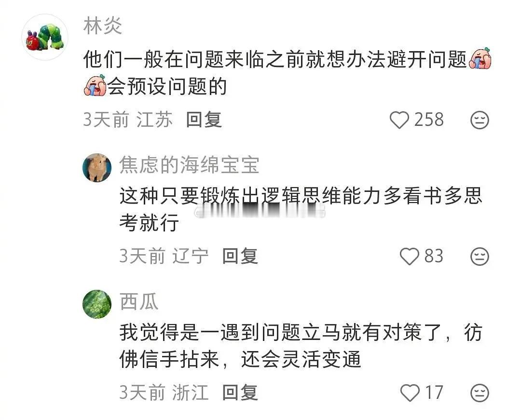521x420 pixels.
Task: Open 西瓜's green watermelon avatar
Action: coord(97,304)
